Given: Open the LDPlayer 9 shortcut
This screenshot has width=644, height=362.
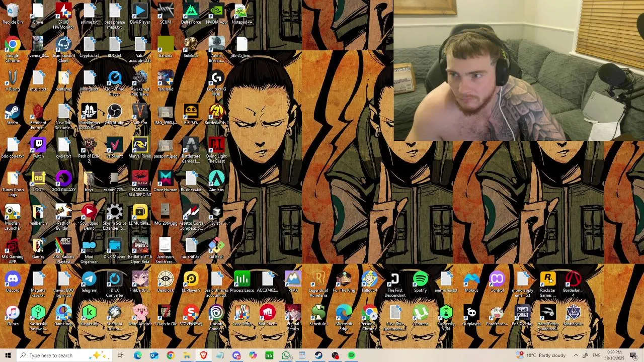Looking at the screenshot, I should coord(191,283).
